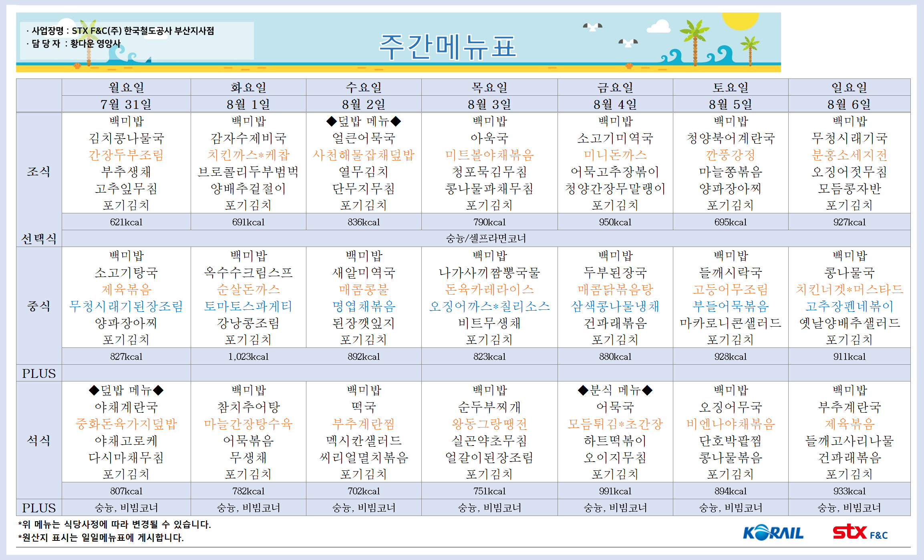Click the 8월 3일 date cell
Image resolution: width=924 pixels, height=560 pixels.
pyautogui.click(x=489, y=104)
